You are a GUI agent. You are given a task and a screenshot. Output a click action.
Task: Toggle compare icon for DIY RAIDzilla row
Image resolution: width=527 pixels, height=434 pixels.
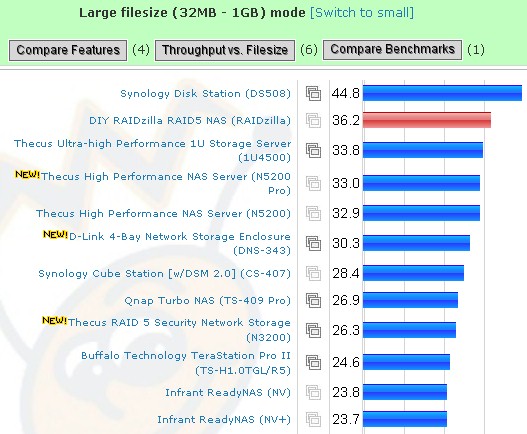click(313, 120)
